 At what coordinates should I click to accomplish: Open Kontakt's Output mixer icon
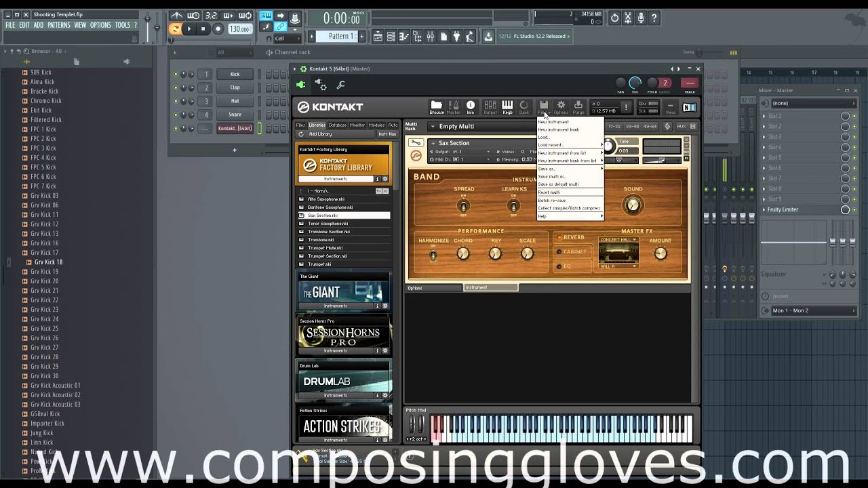coord(490,106)
